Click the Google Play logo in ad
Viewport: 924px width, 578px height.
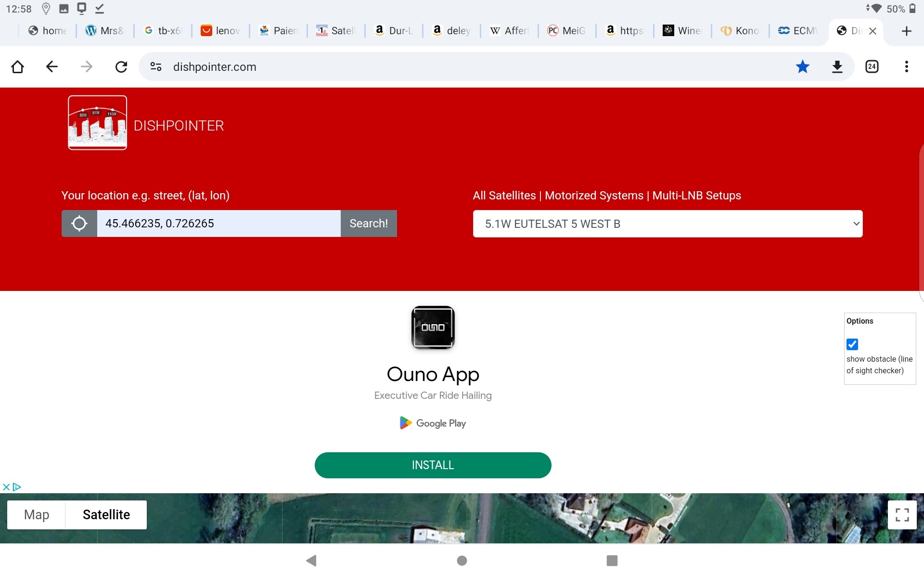(433, 423)
